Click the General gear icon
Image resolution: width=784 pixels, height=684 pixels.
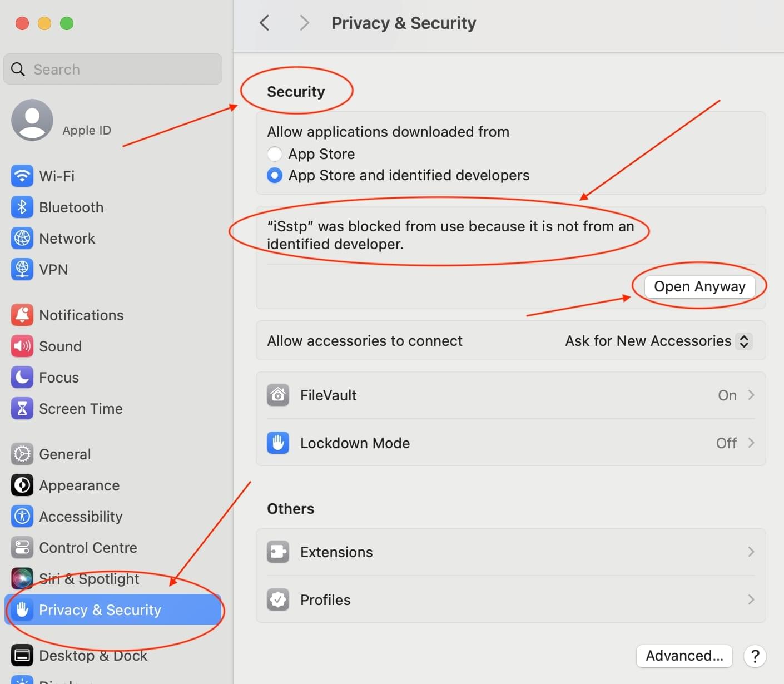(x=22, y=454)
